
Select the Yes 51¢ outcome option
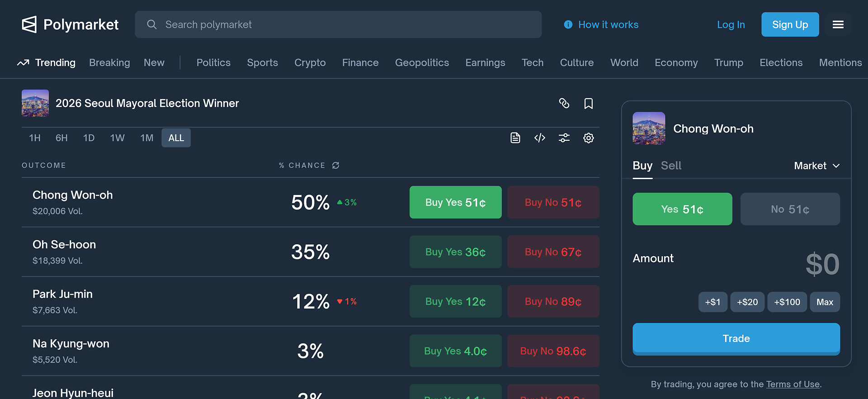click(x=682, y=209)
